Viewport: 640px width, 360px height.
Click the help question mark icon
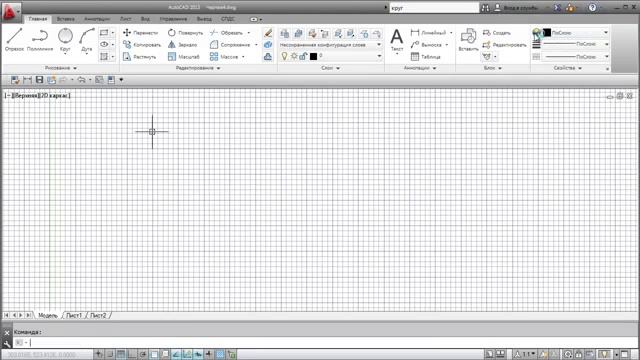pos(592,7)
